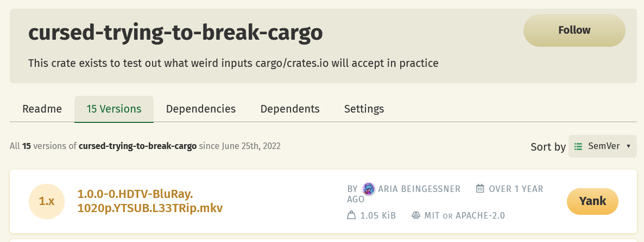
Task: Click the Aria Beingessner author name
Action: (420, 189)
